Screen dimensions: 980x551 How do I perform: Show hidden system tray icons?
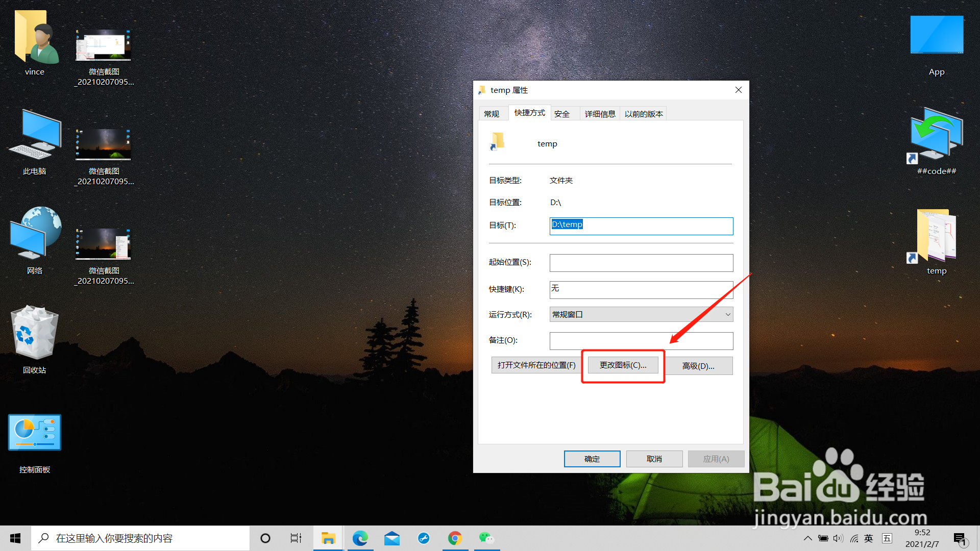point(807,538)
